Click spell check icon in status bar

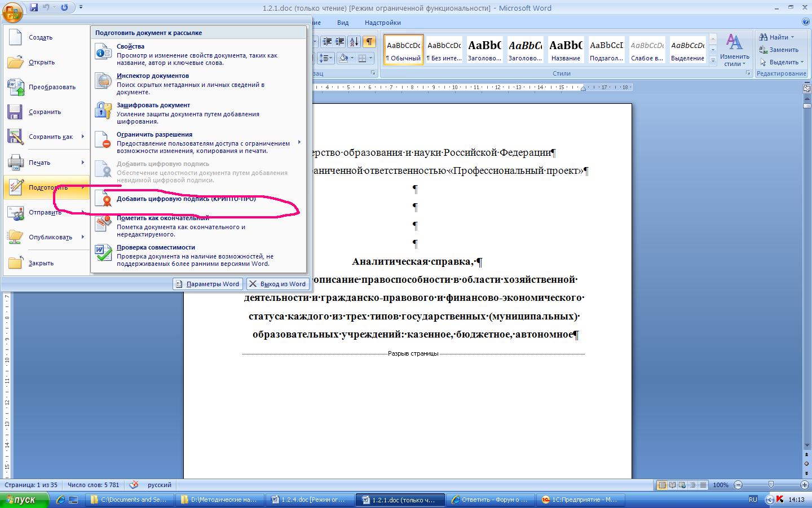tap(134, 485)
